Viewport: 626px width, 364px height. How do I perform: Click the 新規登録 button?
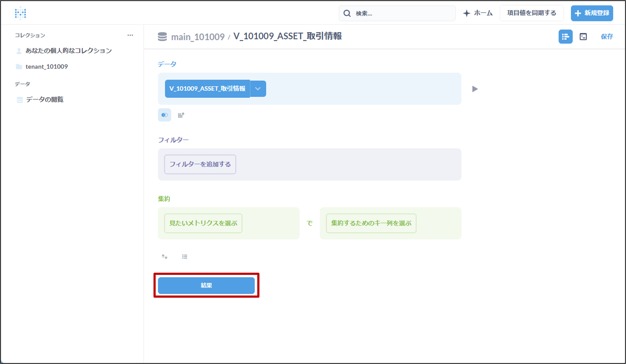592,13
